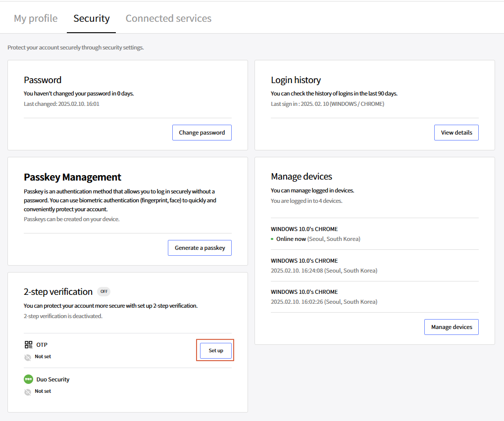Click the Passkey Management heading
504x421 pixels.
click(72, 177)
